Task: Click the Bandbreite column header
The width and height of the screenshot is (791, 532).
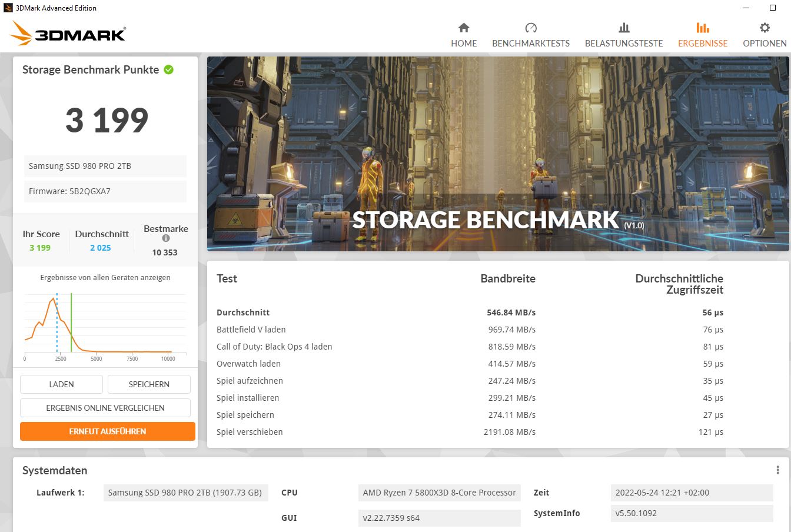Action: (x=508, y=278)
